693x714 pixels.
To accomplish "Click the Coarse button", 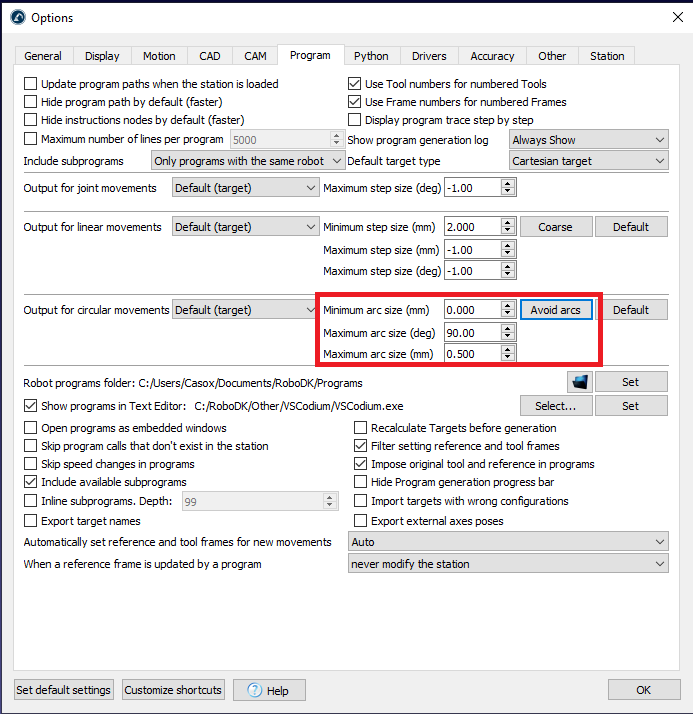I will pyautogui.click(x=555, y=227).
